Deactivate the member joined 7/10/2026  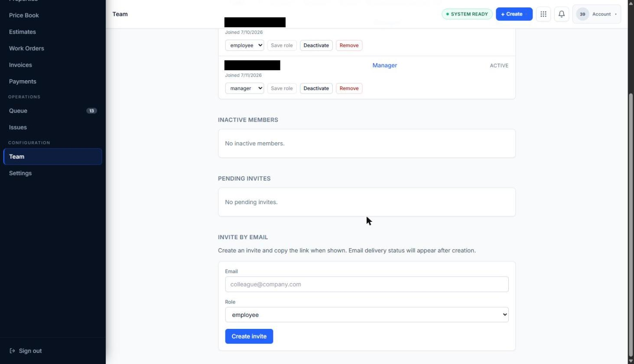point(316,45)
